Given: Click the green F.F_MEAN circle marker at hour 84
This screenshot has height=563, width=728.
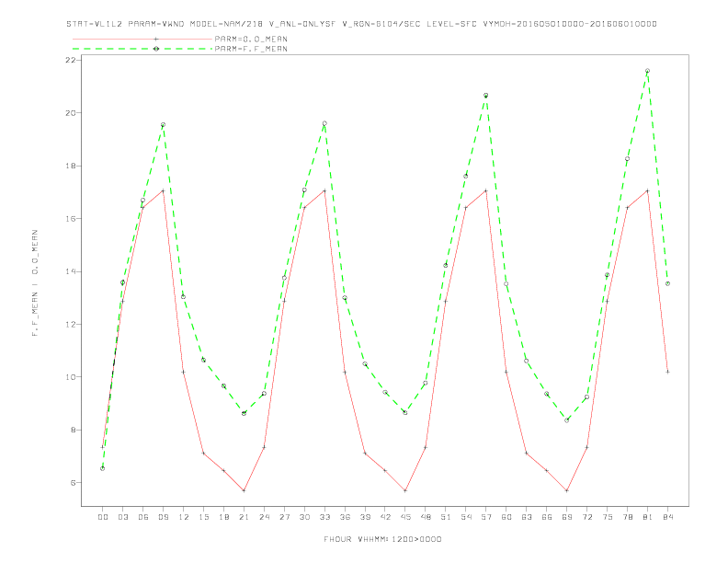Looking at the screenshot, I should click(x=667, y=283).
